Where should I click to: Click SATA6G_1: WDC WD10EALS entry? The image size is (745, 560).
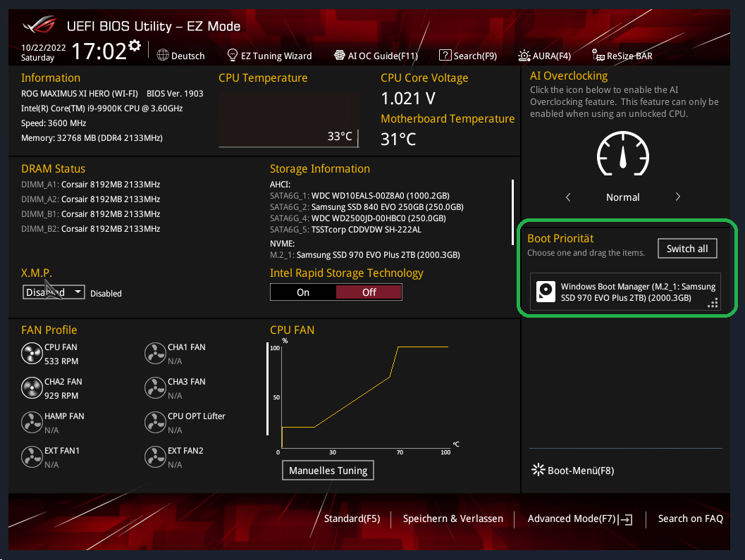pos(359,196)
